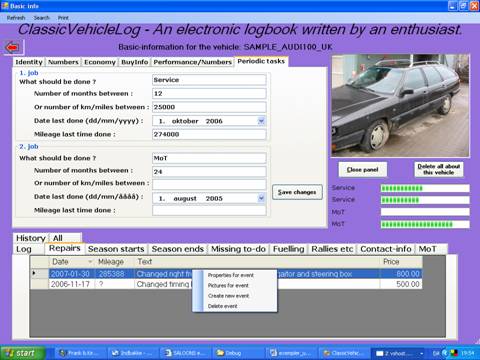Open the Contact-info tab
480x360 pixels.
point(386,249)
